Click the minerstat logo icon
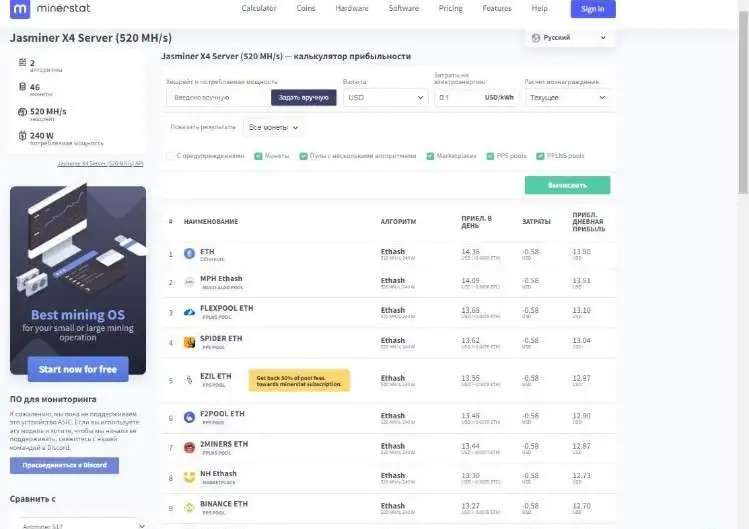This screenshot has height=529, width=749. click(x=20, y=9)
